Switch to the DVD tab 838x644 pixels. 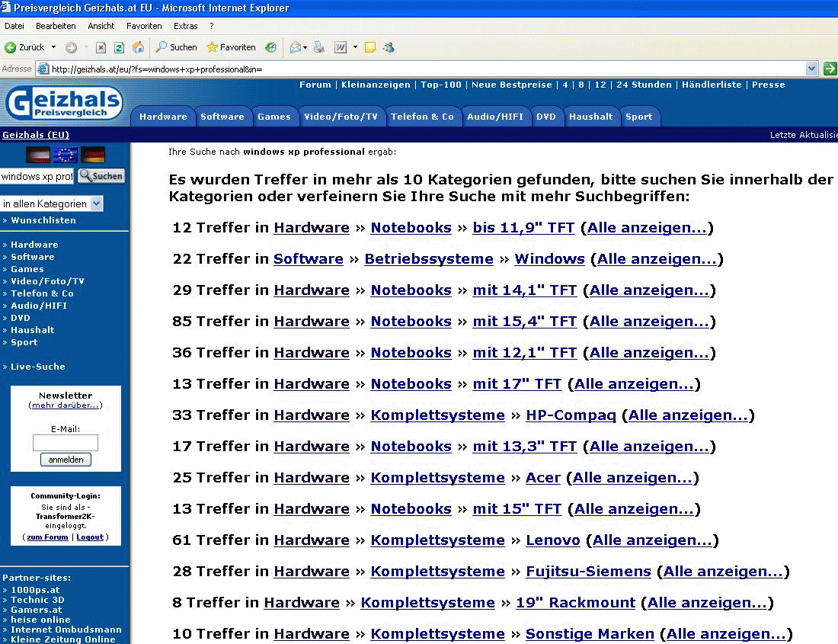(x=546, y=117)
